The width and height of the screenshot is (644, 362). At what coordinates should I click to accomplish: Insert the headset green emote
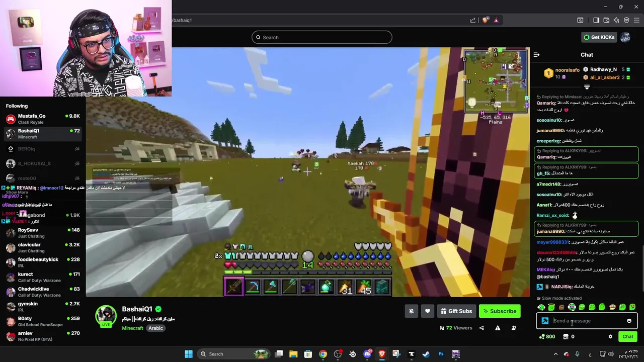point(541,307)
